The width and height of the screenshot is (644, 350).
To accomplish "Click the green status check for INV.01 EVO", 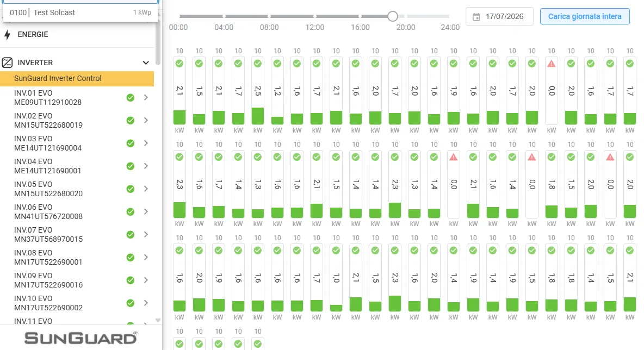I will click(x=130, y=98).
